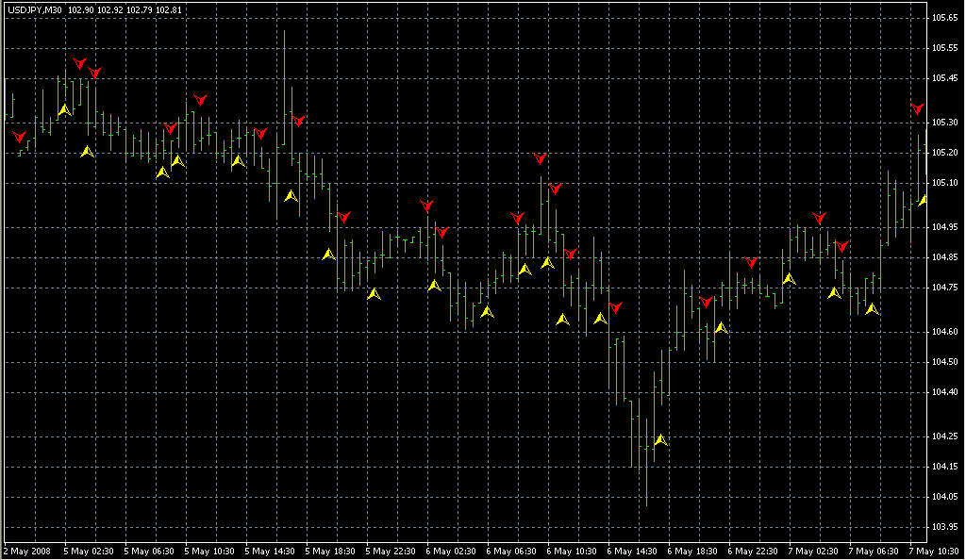Click the tallest price spike near 5 May 14:30
The height and width of the screenshot is (560, 966).
[x=284, y=57]
